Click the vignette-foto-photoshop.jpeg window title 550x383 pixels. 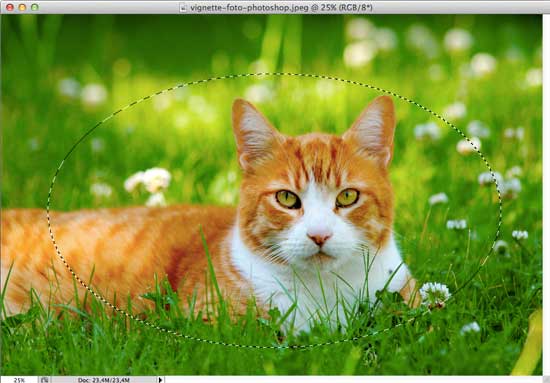coord(281,7)
